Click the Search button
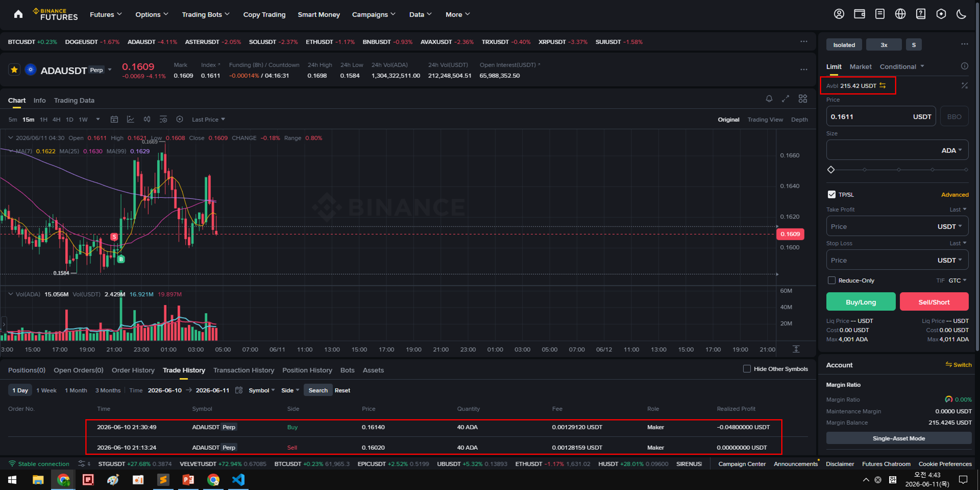980x490 pixels. [x=318, y=390]
